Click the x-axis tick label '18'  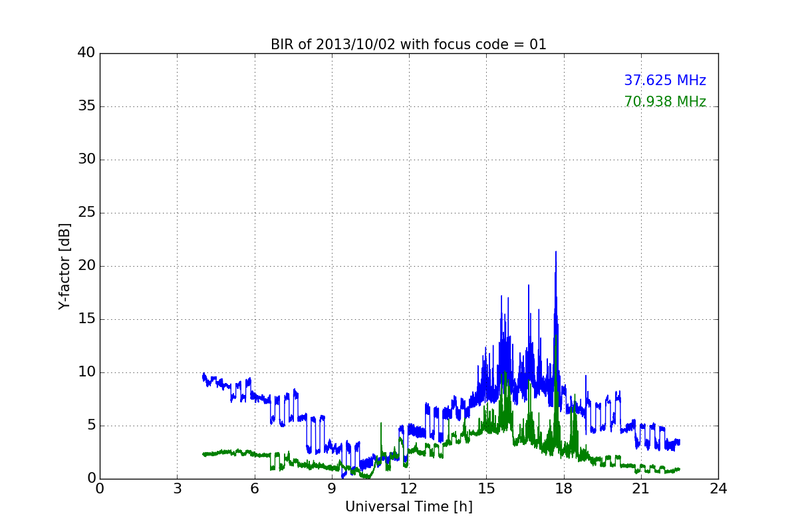(563, 489)
